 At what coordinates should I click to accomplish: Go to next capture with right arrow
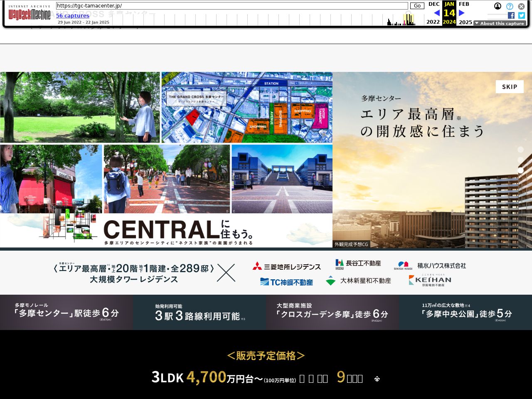(x=461, y=13)
